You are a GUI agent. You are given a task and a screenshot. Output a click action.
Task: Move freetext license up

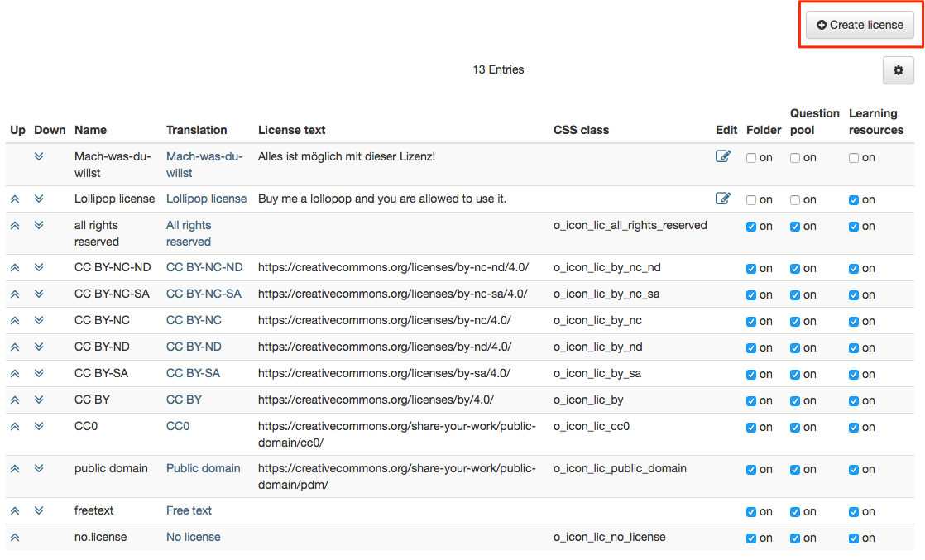[x=15, y=510]
